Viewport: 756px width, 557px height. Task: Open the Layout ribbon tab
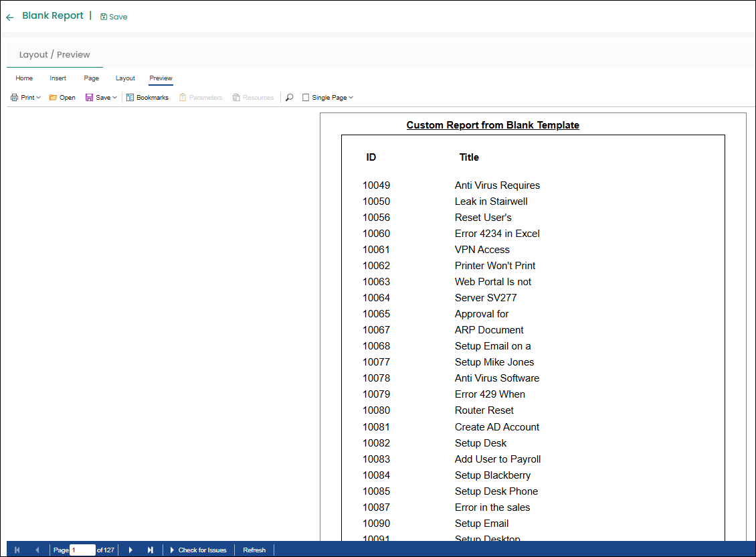125,78
